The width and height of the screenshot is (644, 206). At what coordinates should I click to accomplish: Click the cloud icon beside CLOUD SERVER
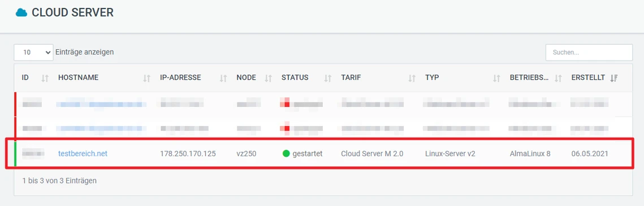tap(21, 13)
